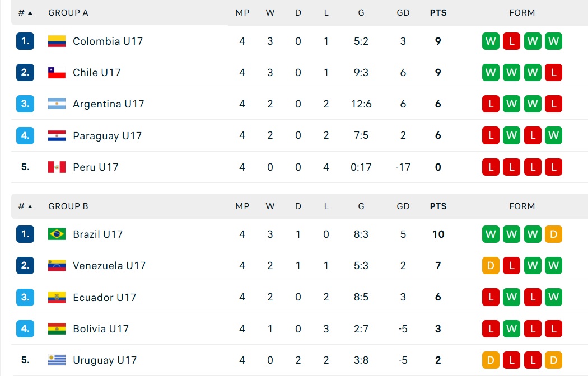Click Group A MP column header

242,13
